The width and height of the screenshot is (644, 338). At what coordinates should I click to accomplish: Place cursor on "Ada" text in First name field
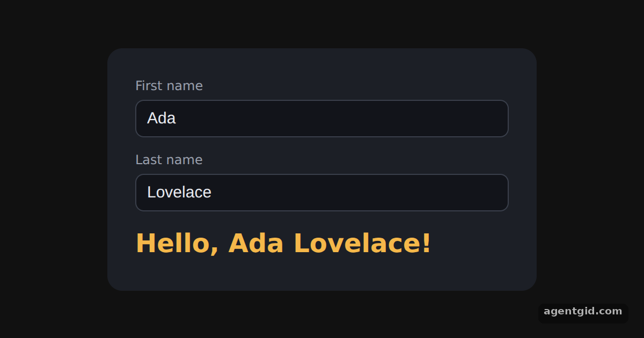click(162, 118)
